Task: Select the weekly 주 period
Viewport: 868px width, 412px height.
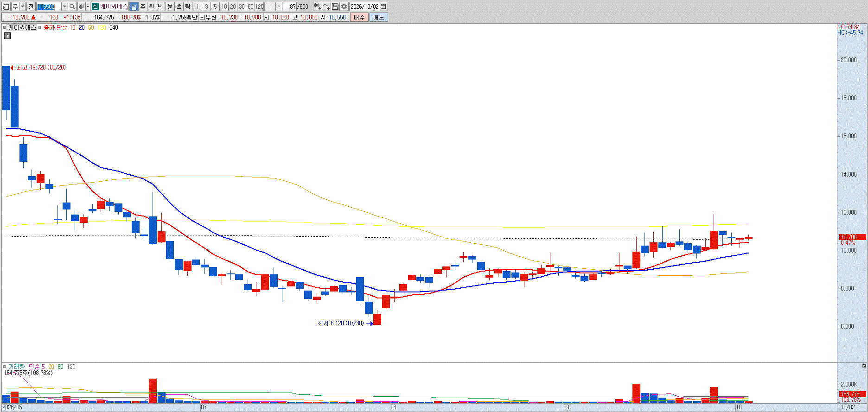Action: tap(142, 6)
